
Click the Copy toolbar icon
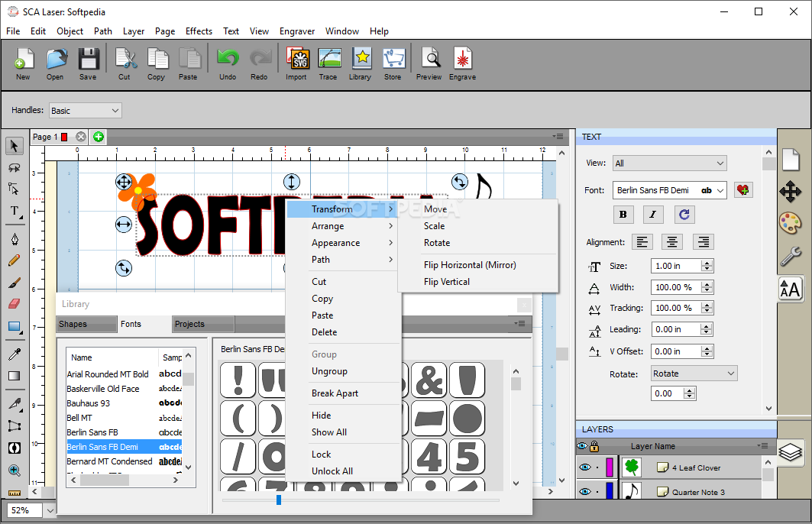click(x=157, y=63)
